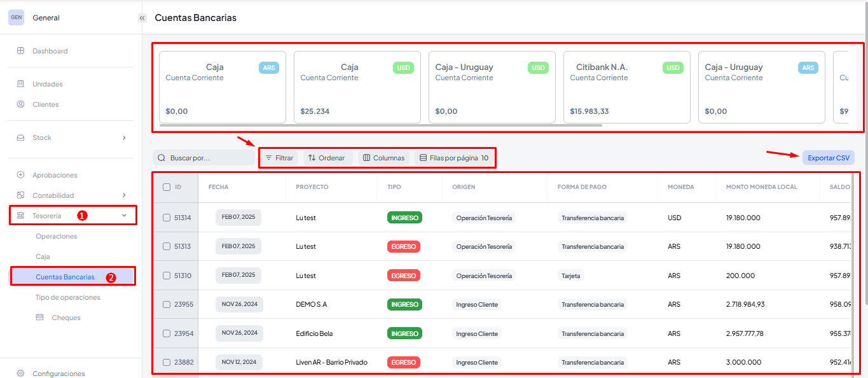Collapse sidebar with double-chevron icon
Screen dimensions: 868x378
(x=142, y=18)
